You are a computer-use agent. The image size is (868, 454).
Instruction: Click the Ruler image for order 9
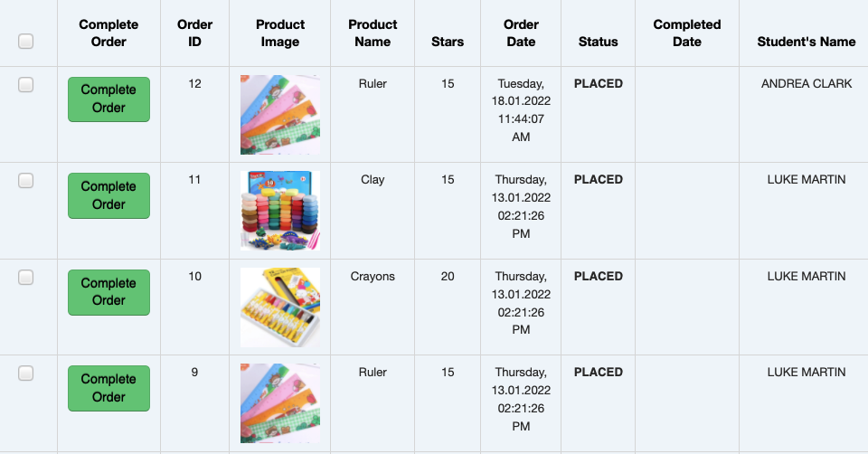[x=280, y=403]
